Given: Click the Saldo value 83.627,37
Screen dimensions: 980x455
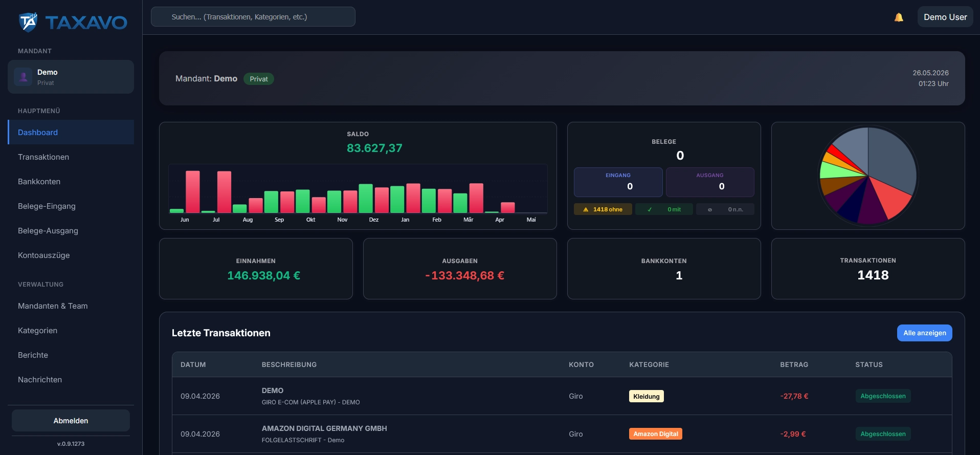Looking at the screenshot, I should point(374,148).
